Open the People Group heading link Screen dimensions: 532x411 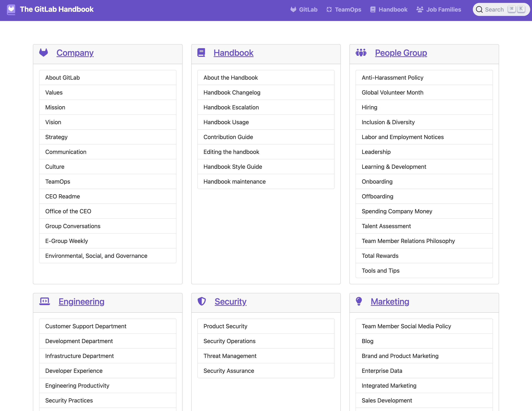point(401,53)
